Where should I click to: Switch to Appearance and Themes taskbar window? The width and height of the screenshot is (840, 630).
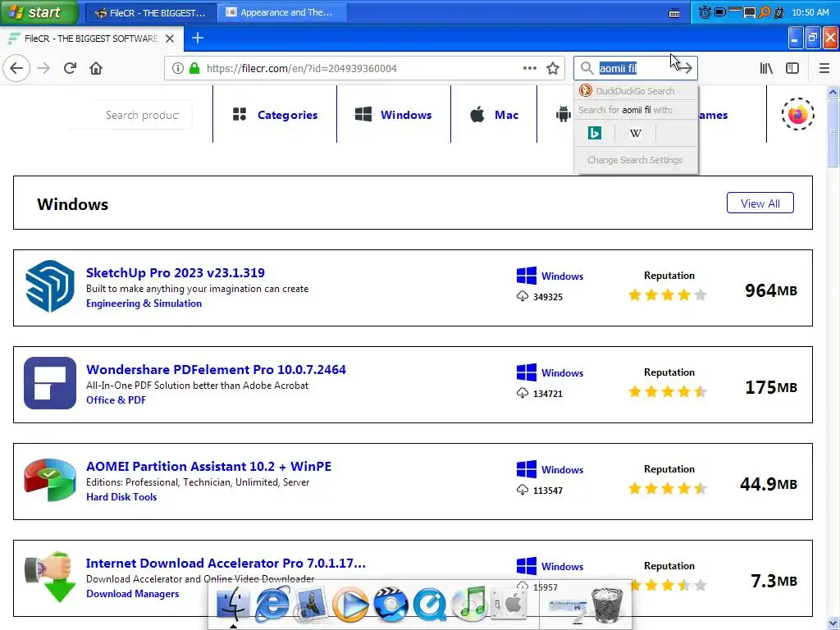pyautogui.click(x=281, y=12)
